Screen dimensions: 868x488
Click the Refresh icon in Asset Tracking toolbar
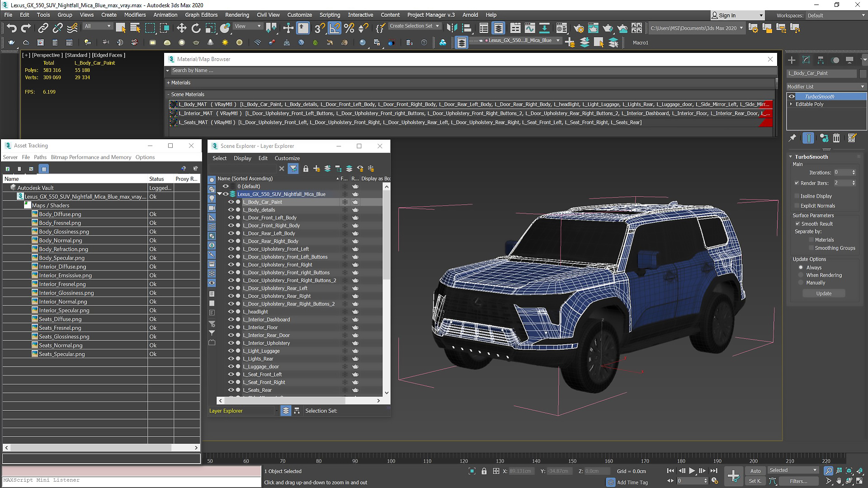pos(8,169)
